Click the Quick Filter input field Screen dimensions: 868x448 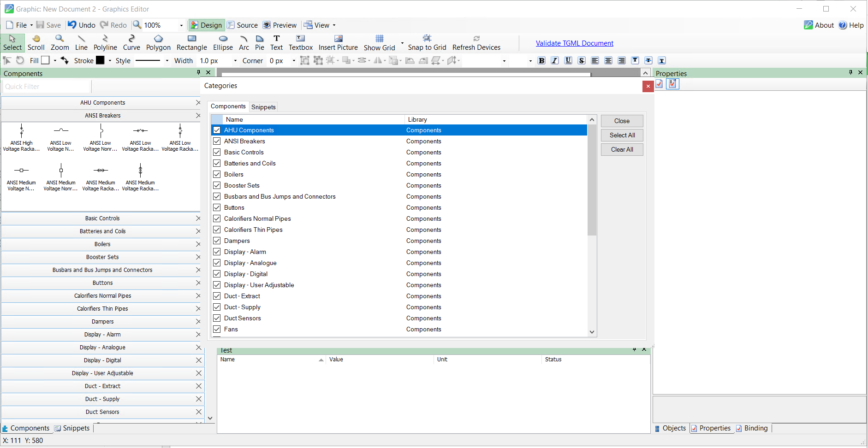(46, 87)
